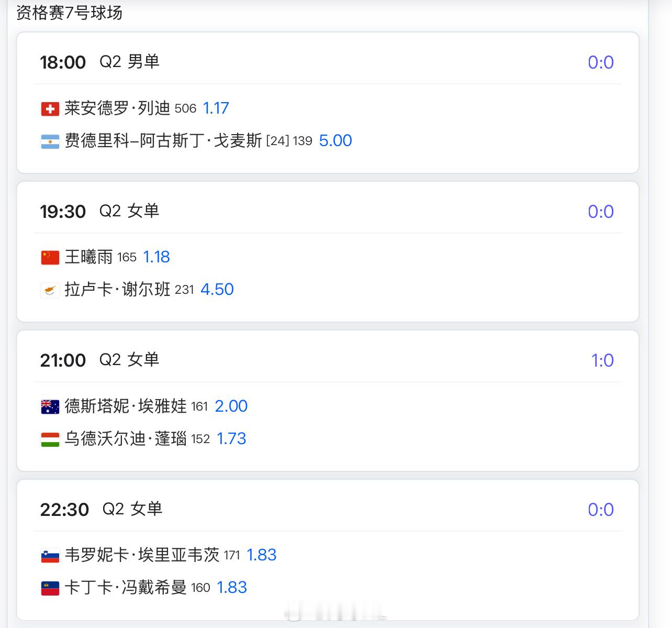
Task: Open player 王曦雨's name link
Action: tap(88, 257)
